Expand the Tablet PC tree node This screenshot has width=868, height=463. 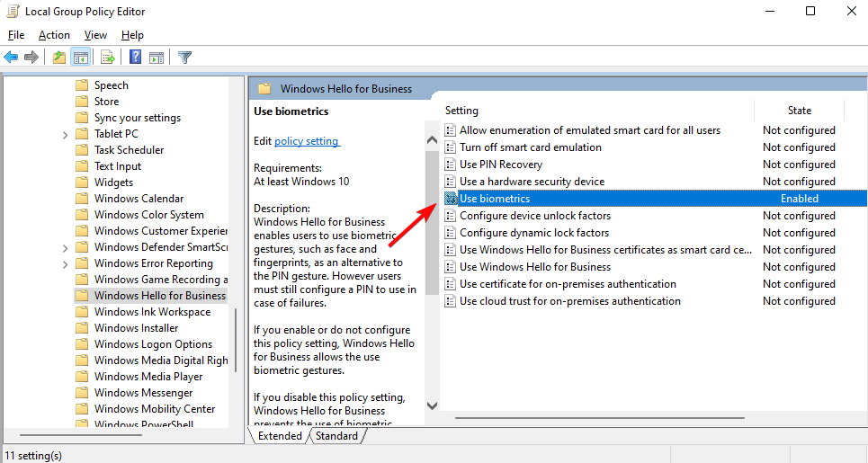click(65, 135)
